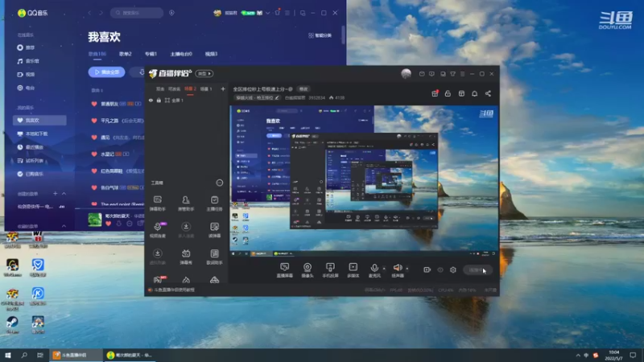Select the first scene tab, left of 可改名

coord(159,88)
